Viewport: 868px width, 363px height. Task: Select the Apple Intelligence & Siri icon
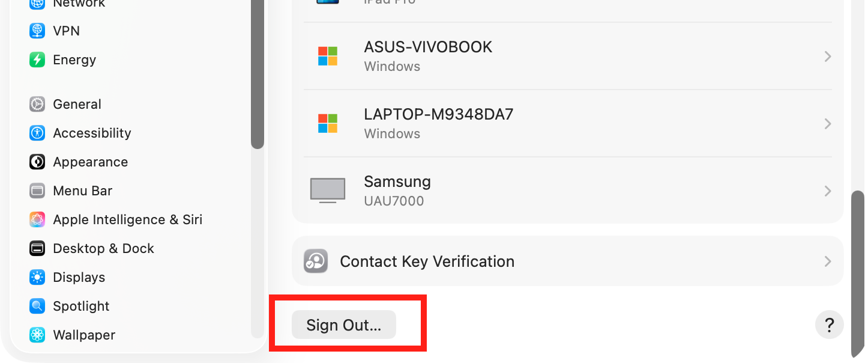point(37,219)
